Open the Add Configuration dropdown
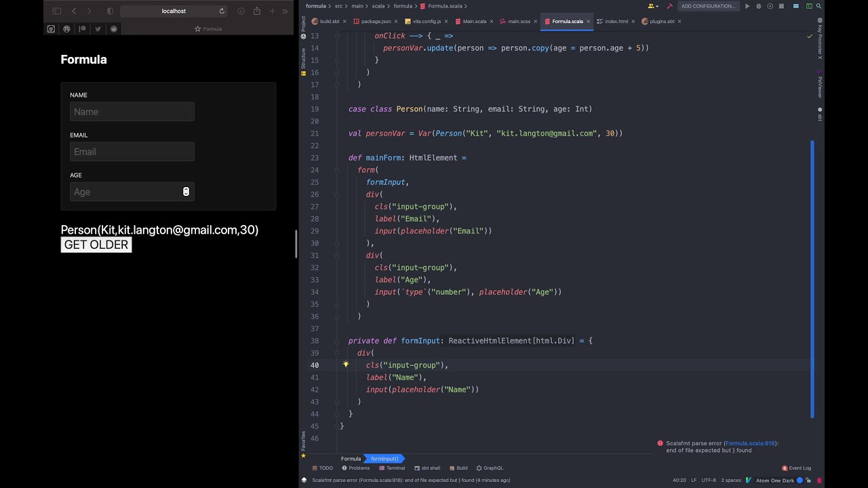868x488 pixels. [708, 6]
